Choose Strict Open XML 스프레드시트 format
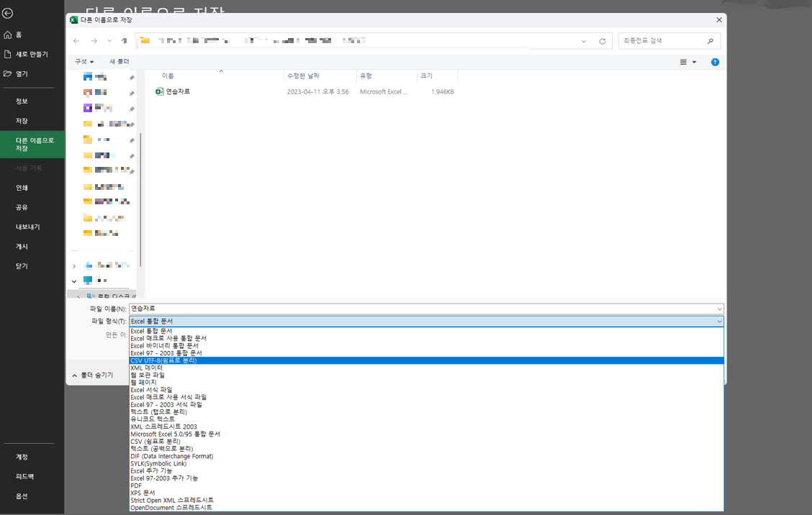This screenshot has width=812, height=515. pyautogui.click(x=426, y=501)
